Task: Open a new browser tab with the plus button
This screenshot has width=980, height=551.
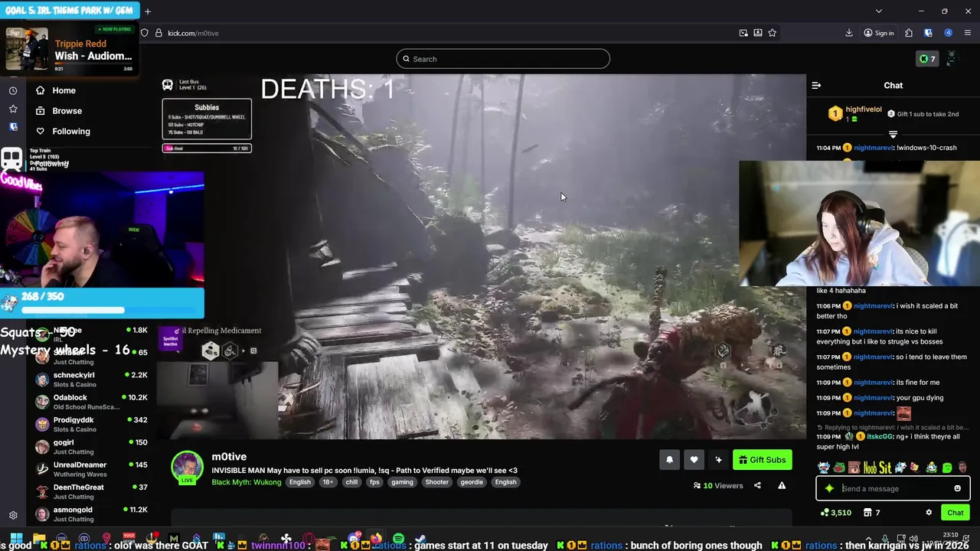Action: pyautogui.click(x=148, y=11)
